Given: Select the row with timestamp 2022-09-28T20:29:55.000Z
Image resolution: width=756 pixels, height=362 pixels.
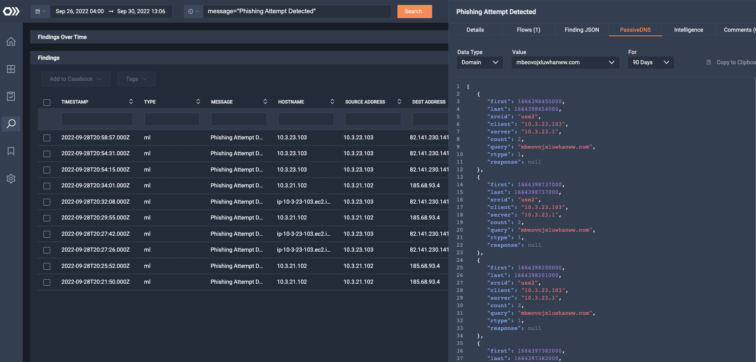Looking at the screenshot, I should click(x=47, y=218).
